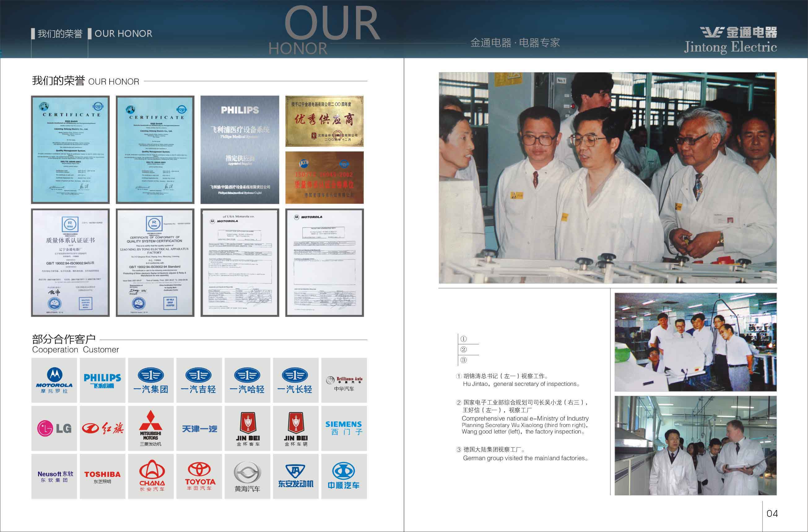
Task: Open the last Motorola document image
Action: pyautogui.click(x=324, y=263)
